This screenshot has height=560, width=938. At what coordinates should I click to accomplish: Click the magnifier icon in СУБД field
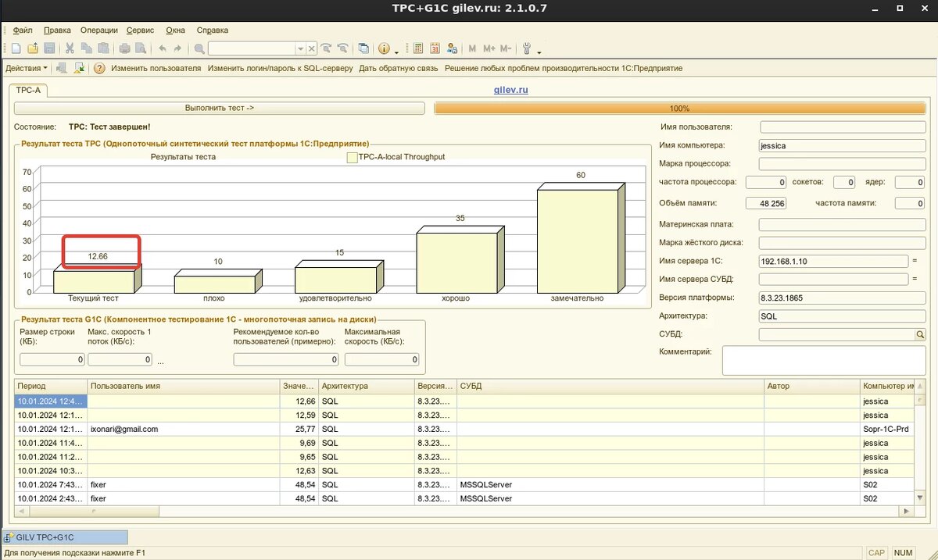tap(920, 334)
